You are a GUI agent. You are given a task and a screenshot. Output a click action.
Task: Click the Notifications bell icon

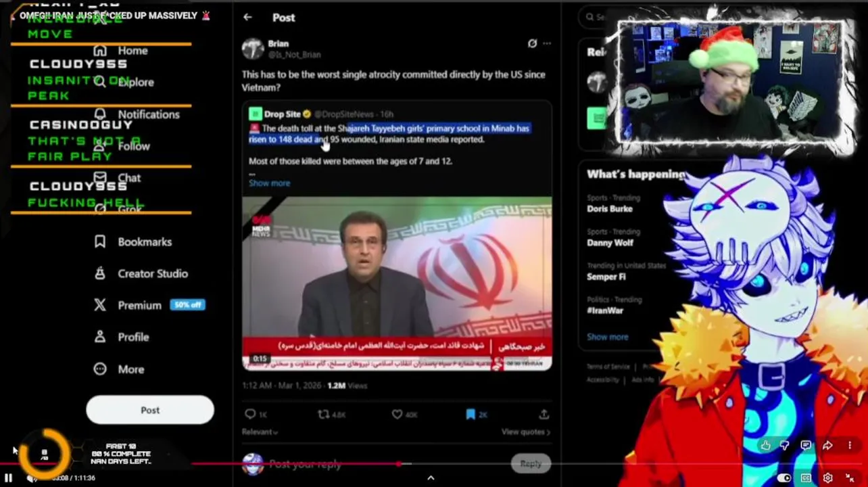(x=100, y=114)
